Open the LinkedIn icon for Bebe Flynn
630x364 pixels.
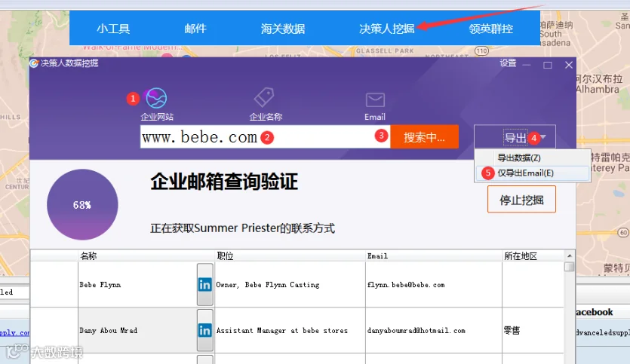(x=205, y=285)
